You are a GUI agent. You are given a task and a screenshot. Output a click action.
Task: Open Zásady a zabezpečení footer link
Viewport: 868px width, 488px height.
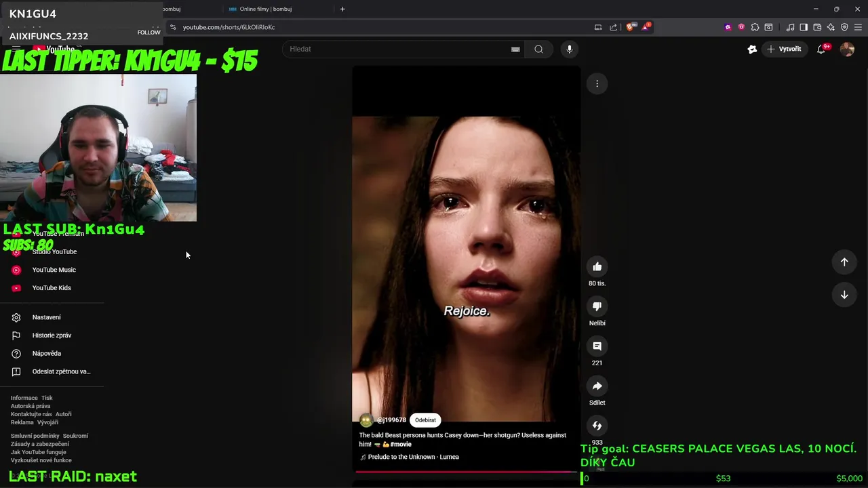39,444
